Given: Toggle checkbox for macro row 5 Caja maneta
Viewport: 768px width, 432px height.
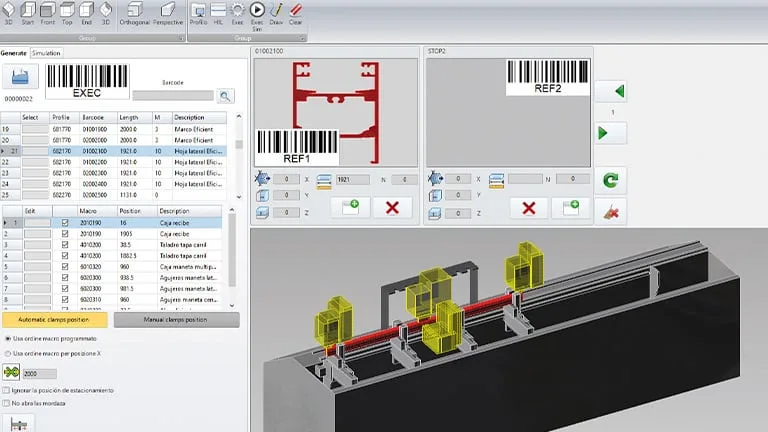Looking at the screenshot, I should click(65, 266).
